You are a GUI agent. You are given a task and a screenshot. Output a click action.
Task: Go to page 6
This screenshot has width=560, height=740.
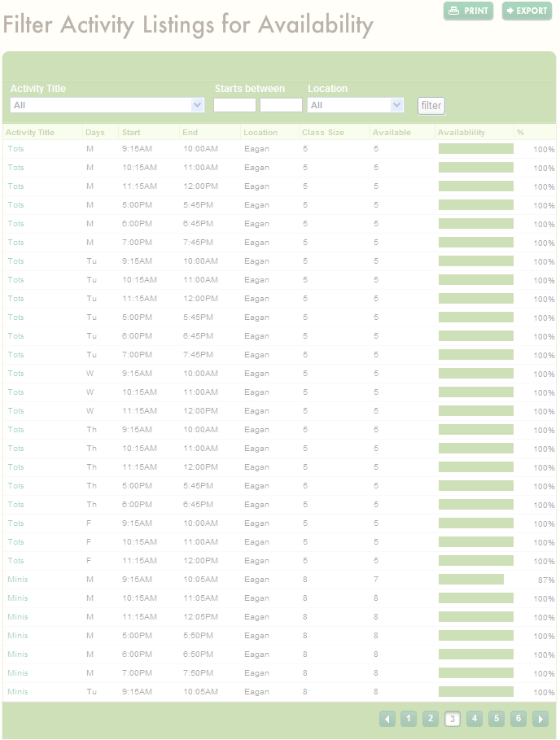pyautogui.click(x=518, y=718)
